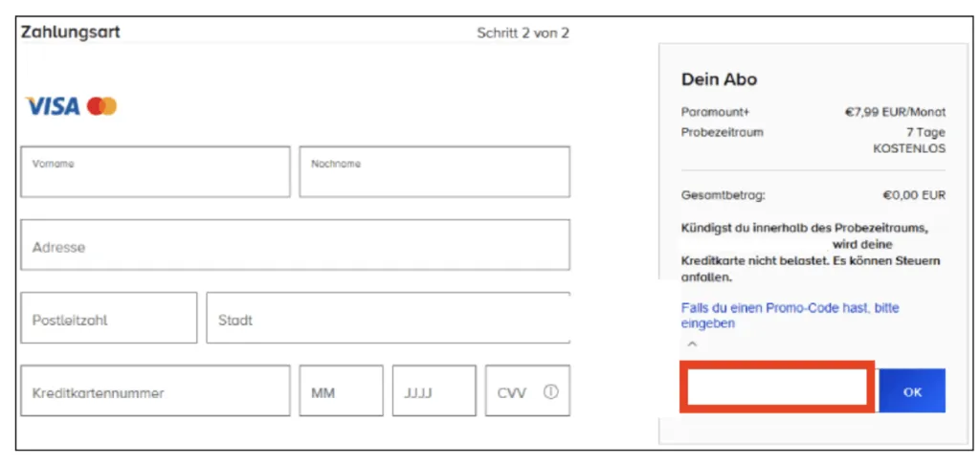Select the JJJJ expiry year field
980x466 pixels.
[434, 391]
